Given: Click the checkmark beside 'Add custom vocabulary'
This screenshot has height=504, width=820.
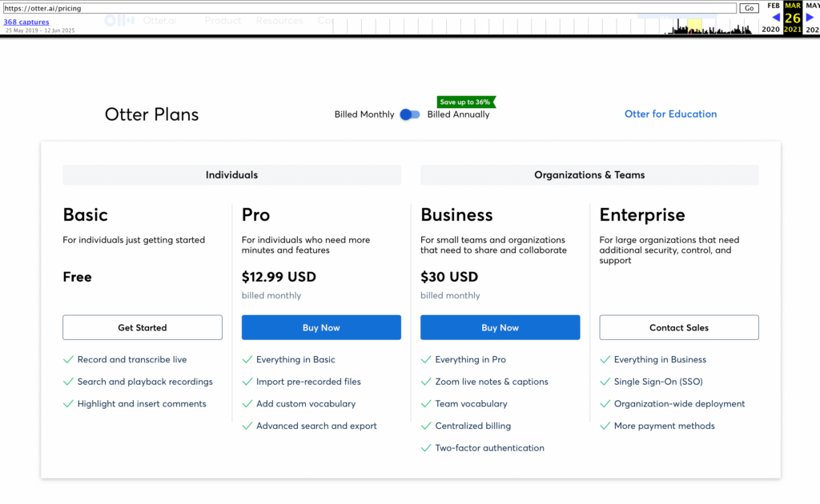Looking at the screenshot, I should pyautogui.click(x=247, y=404).
